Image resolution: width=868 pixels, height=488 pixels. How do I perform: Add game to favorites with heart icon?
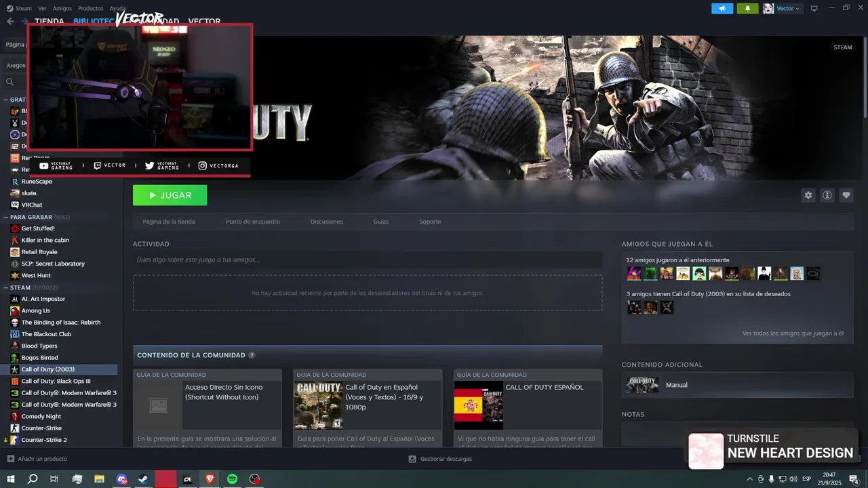click(846, 195)
